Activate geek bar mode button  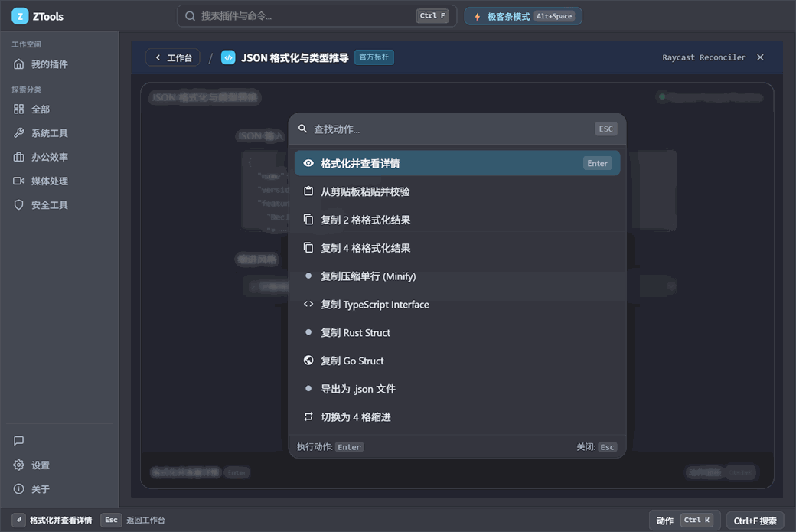[524, 16]
